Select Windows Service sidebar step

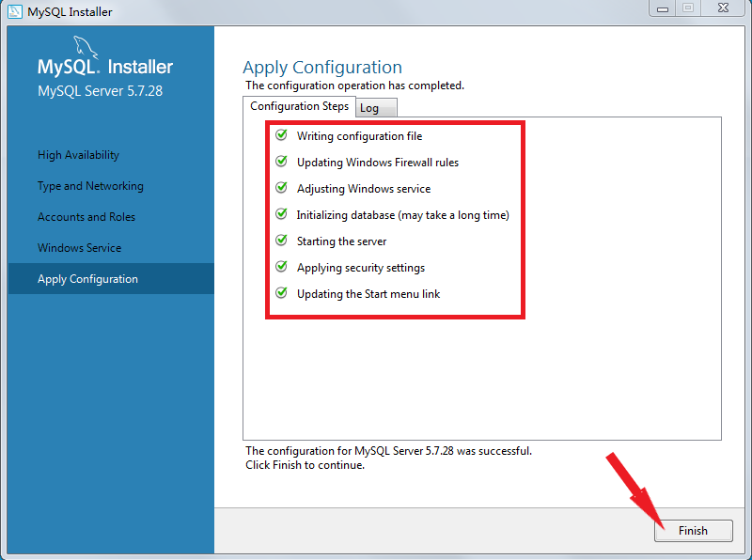(x=79, y=248)
